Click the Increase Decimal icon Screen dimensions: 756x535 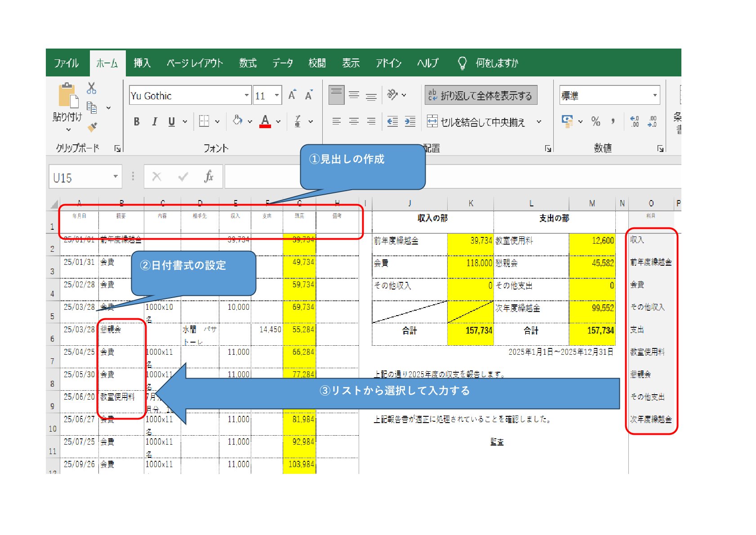[x=634, y=121]
